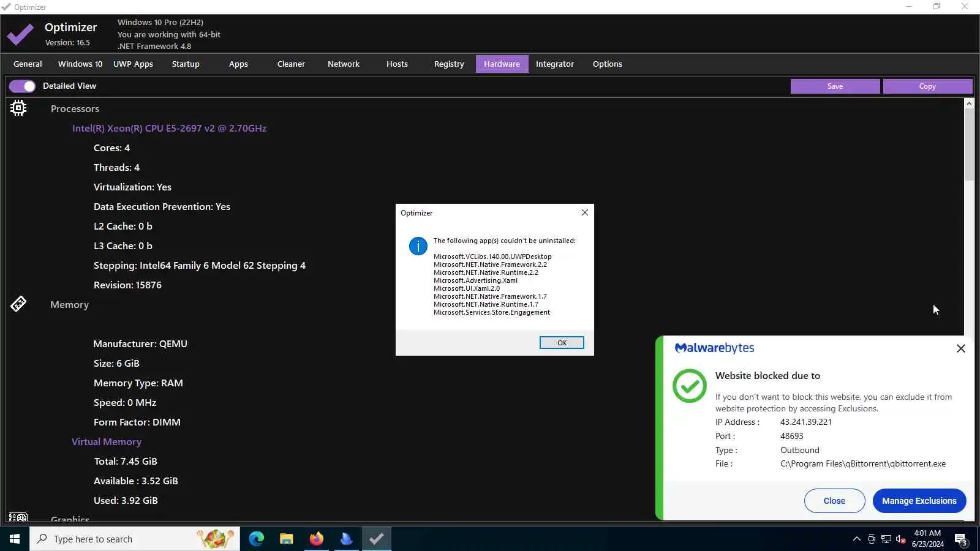This screenshot has height=551, width=980.
Task: Click the taskbar search magnifier icon
Action: (42, 539)
